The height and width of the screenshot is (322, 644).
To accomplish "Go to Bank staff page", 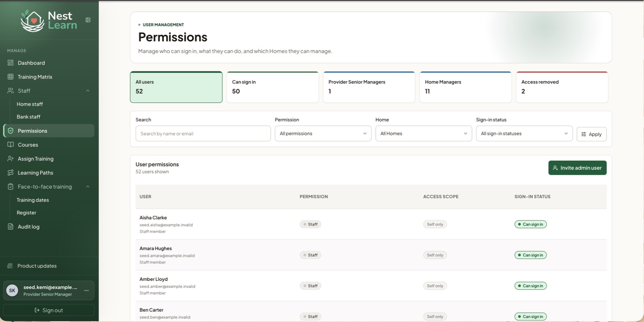I will [28, 117].
